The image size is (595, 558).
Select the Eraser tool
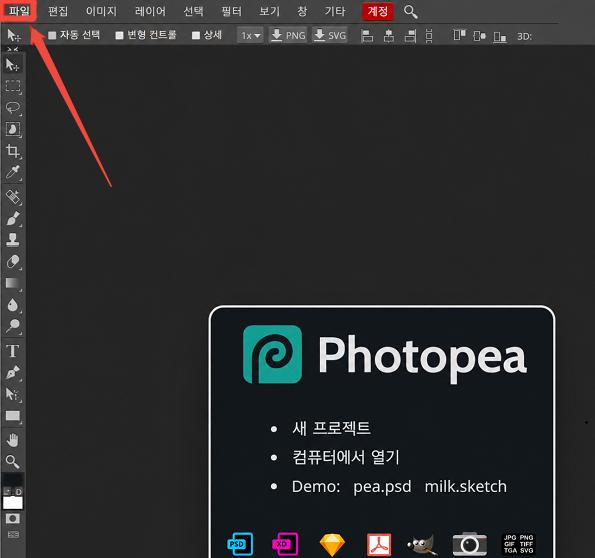coord(13,262)
